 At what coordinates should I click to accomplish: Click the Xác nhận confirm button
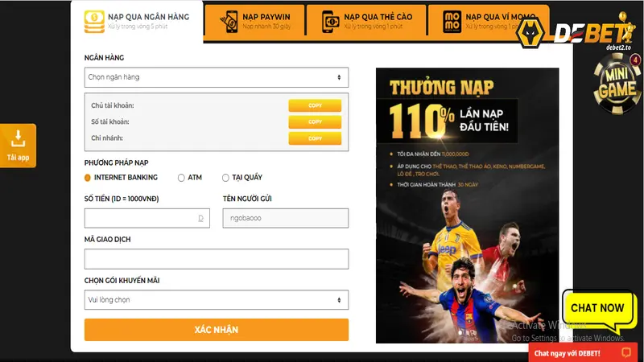pos(217,330)
